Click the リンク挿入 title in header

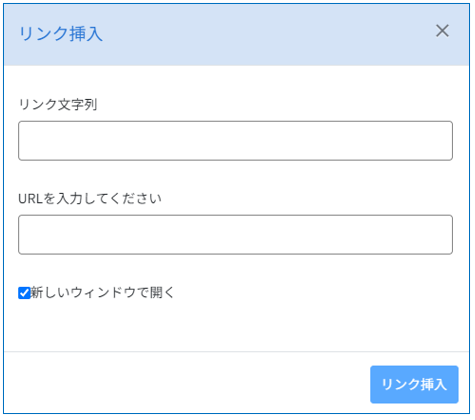[61, 34]
